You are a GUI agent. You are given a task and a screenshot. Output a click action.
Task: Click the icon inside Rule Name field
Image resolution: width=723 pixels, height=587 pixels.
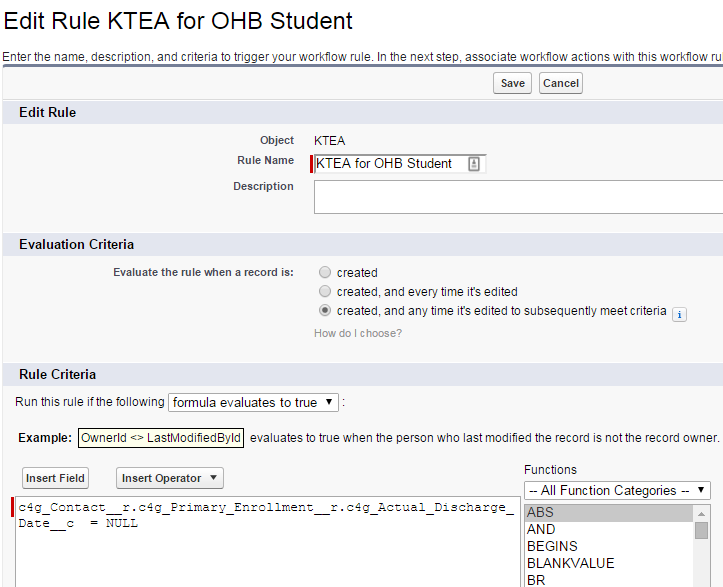(x=474, y=164)
